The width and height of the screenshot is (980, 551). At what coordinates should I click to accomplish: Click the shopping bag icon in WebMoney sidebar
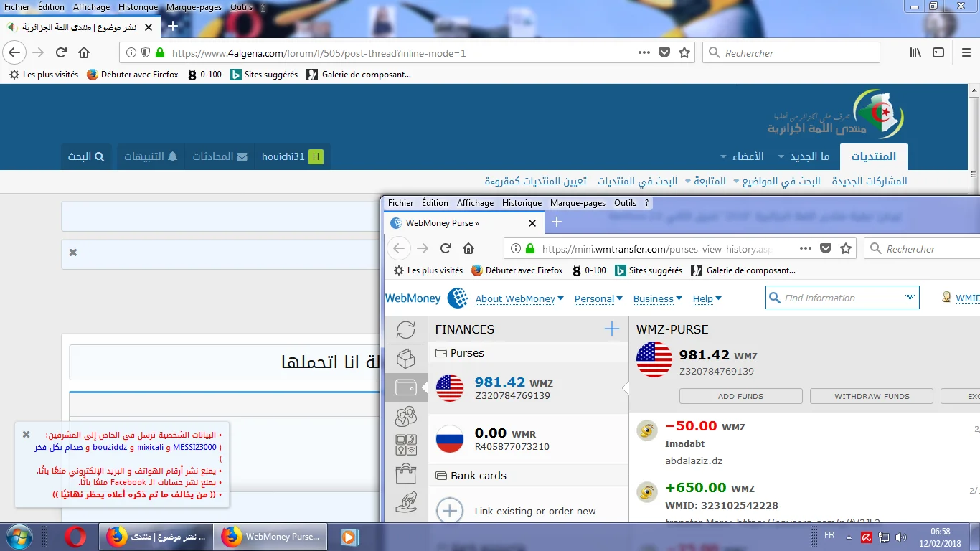point(406,474)
